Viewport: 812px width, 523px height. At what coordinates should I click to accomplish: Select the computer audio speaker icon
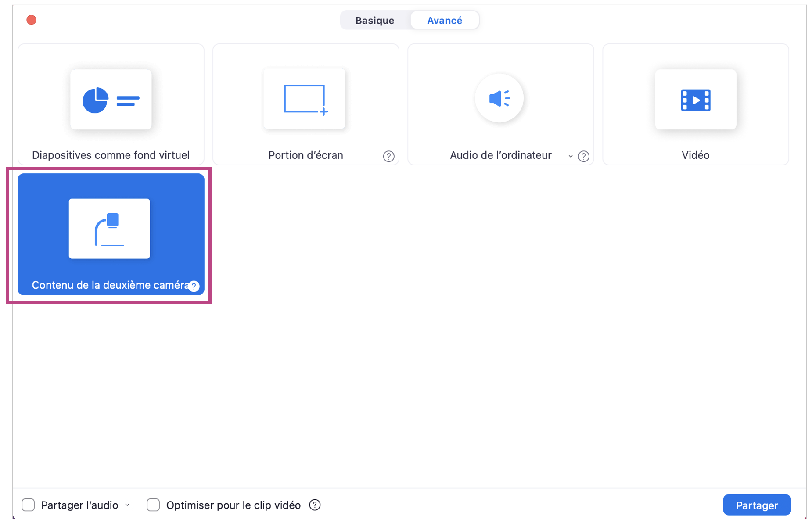499,98
